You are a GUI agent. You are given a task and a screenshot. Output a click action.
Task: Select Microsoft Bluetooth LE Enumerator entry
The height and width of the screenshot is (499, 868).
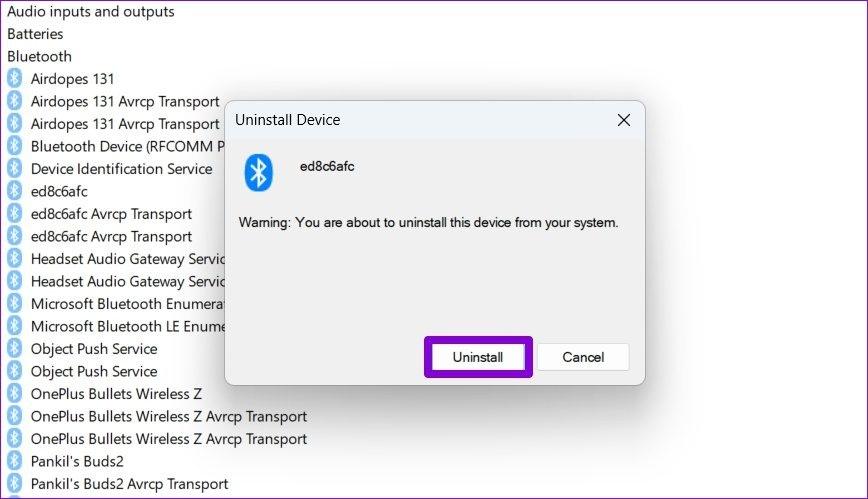pyautogui.click(x=128, y=326)
